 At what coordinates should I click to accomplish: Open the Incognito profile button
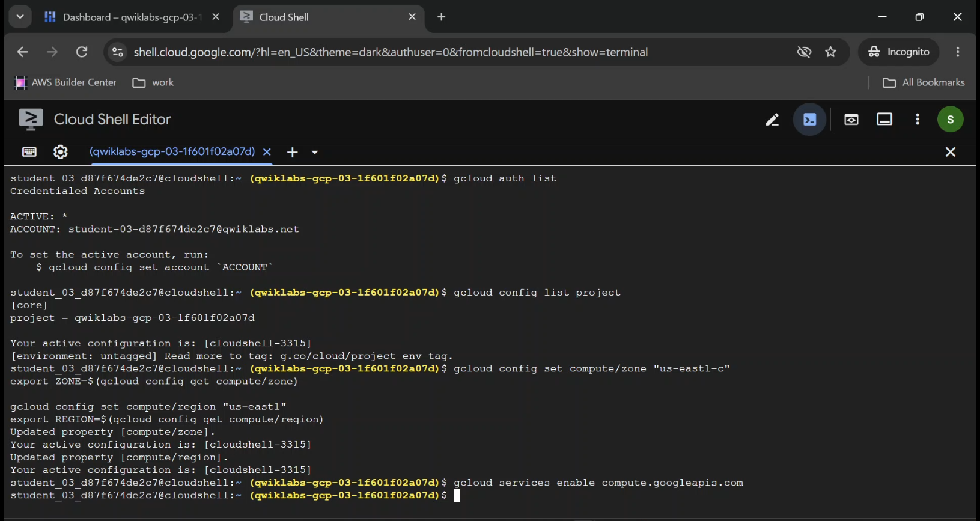pyautogui.click(x=899, y=52)
